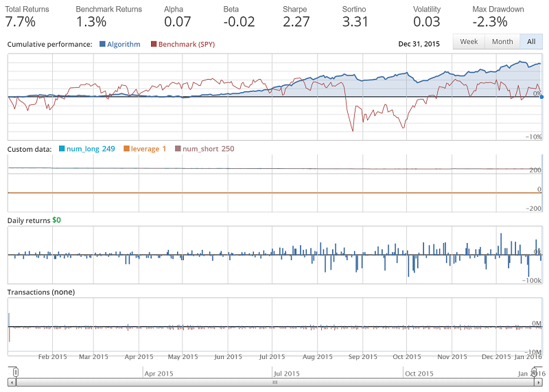Toggle the num_short custom data series
Image resolution: width=549 pixels, height=392 pixels.
[x=178, y=149]
